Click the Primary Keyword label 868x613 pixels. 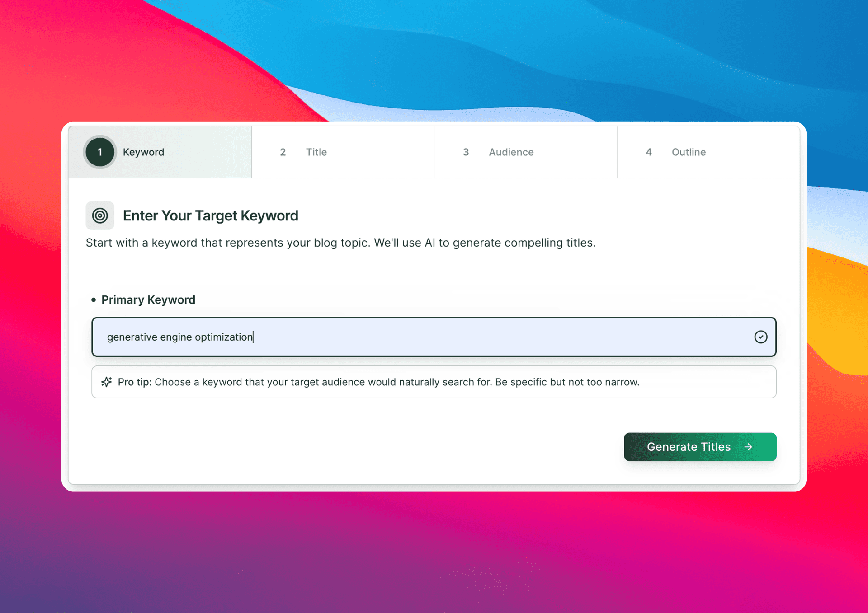(148, 299)
